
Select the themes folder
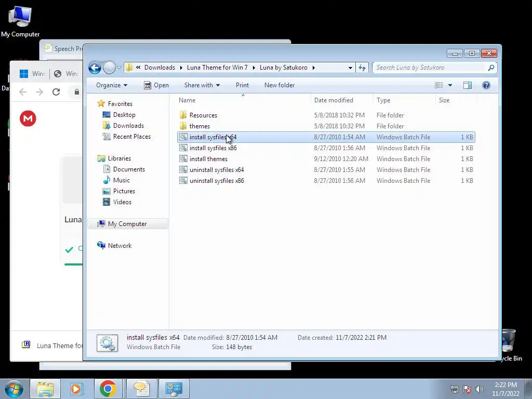tap(199, 126)
